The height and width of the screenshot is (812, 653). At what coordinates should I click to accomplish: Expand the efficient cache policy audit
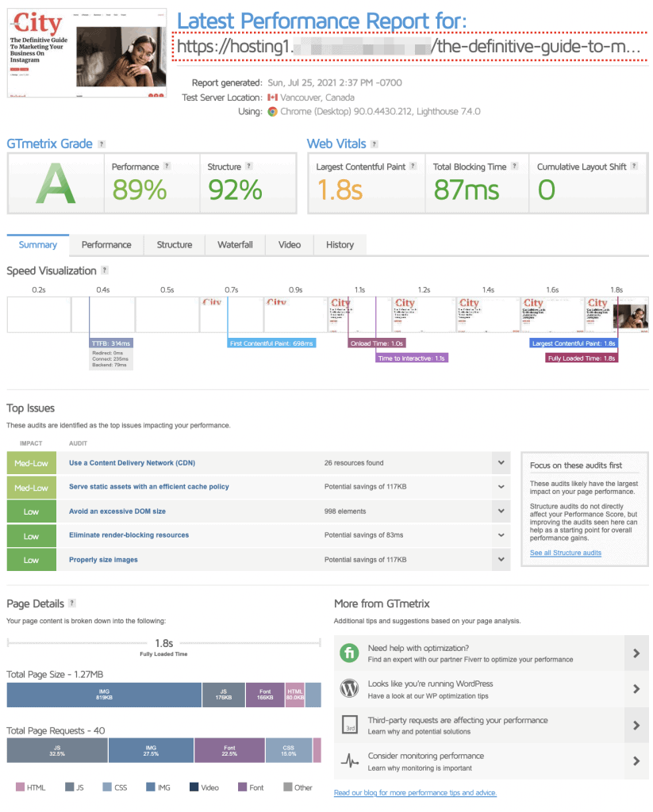click(500, 487)
